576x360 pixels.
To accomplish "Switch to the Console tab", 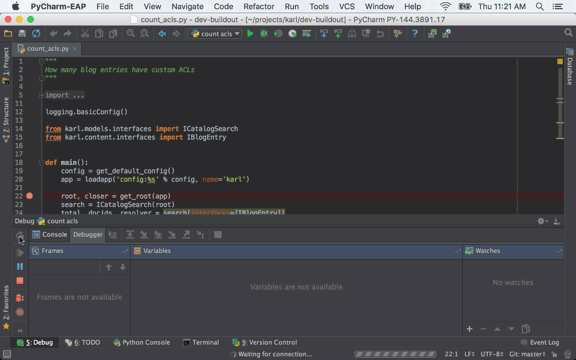I will pyautogui.click(x=50, y=235).
